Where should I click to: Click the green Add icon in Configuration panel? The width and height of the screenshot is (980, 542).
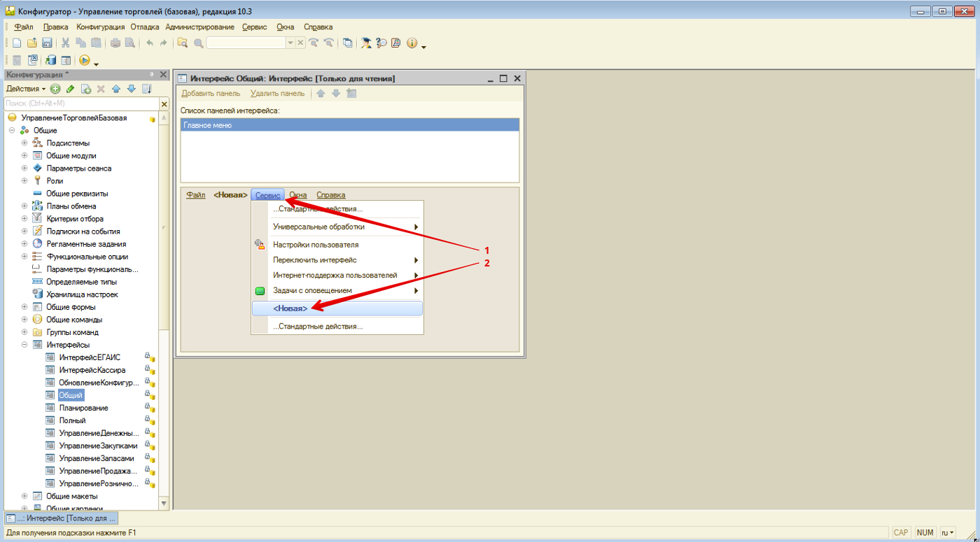(55, 89)
